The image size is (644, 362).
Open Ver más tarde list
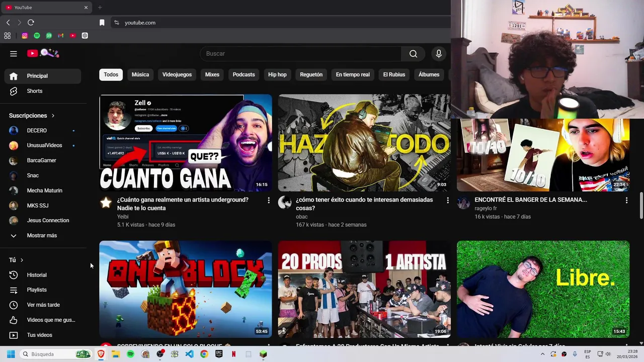pyautogui.click(x=43, y=305)
